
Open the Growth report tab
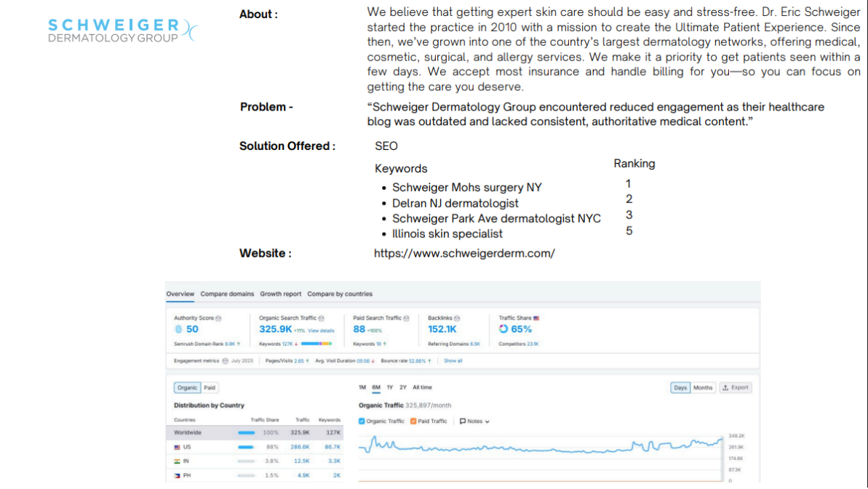pyautogui.click(x=281, y=294)
